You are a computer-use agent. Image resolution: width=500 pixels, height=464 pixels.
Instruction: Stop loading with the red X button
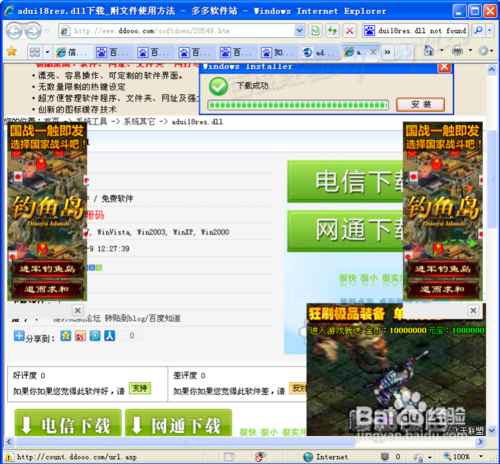[x=350, y=31]
